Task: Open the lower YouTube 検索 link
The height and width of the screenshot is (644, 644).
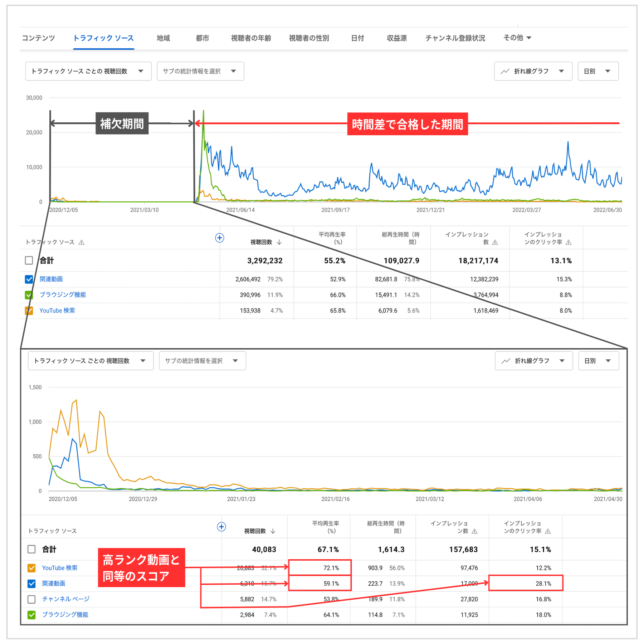Action: tap(60, 568)
